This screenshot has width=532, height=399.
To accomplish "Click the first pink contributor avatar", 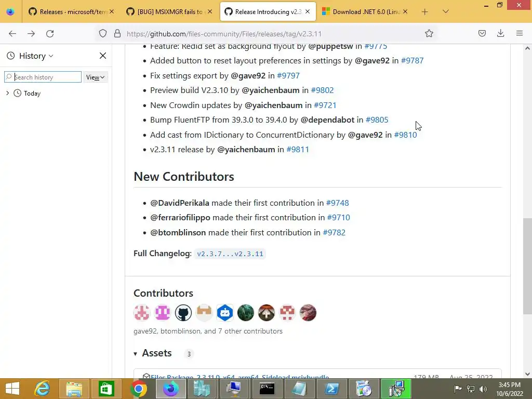I will [x=142, y=313].
